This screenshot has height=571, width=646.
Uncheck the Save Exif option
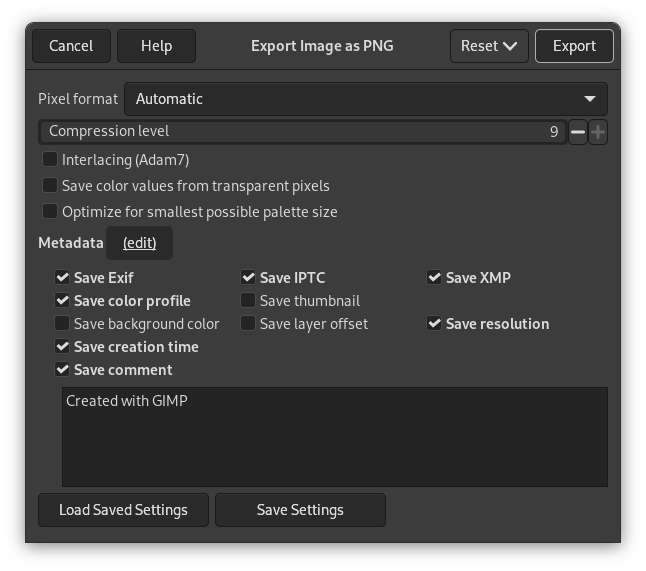tap(63, 278)
